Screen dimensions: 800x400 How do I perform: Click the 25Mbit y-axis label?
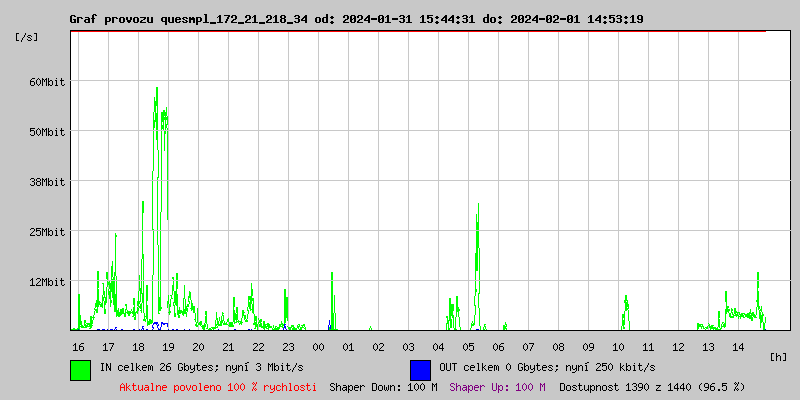(47, 231)
